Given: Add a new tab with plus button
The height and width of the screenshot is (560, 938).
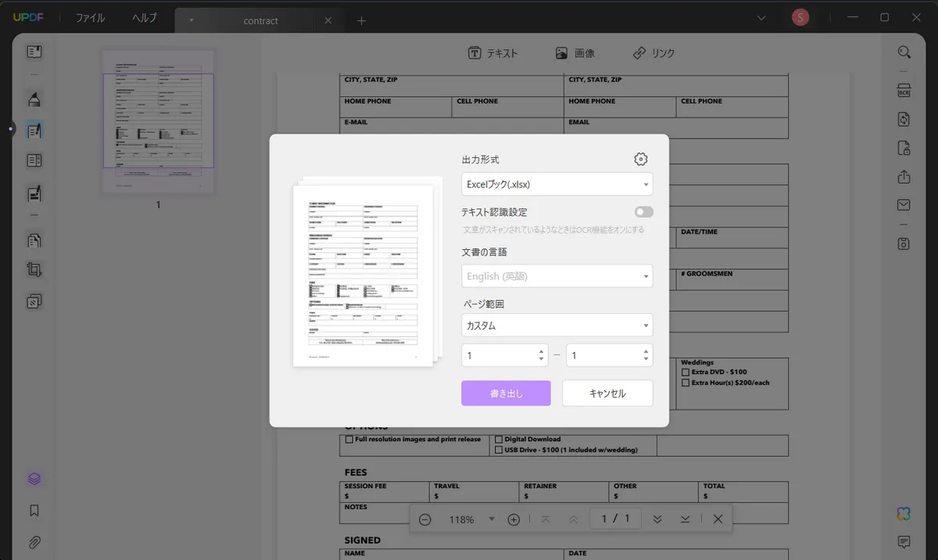Looking at the screenshot, I should [x=361, y=21].
